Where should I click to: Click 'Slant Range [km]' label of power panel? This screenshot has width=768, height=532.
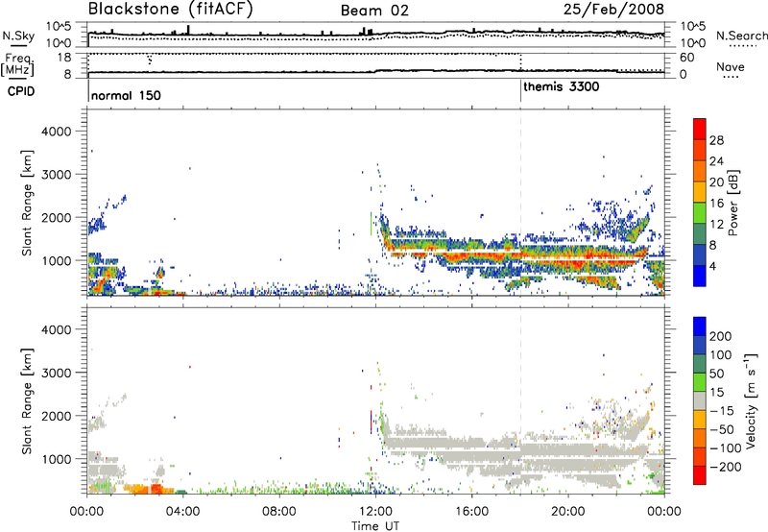coord(27,203)
